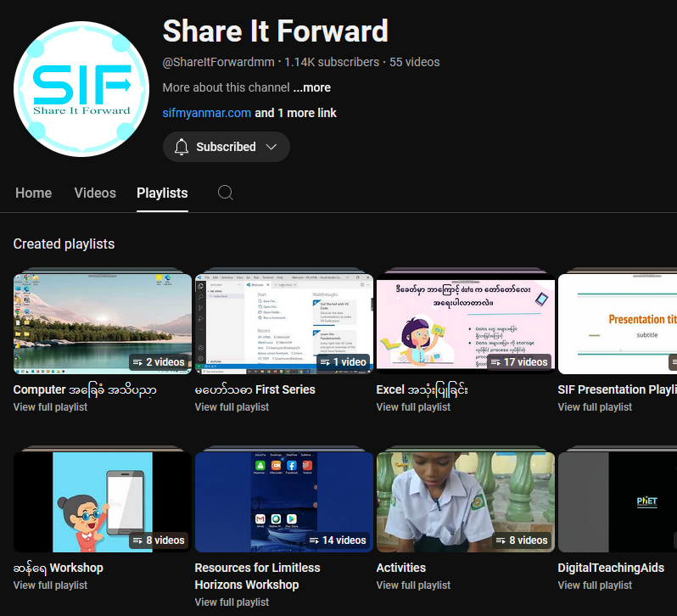Image resolution: width=677 pixels, height=616 pixels.
Task: Click the channel search magnifier icon
Action: point(225,193)
